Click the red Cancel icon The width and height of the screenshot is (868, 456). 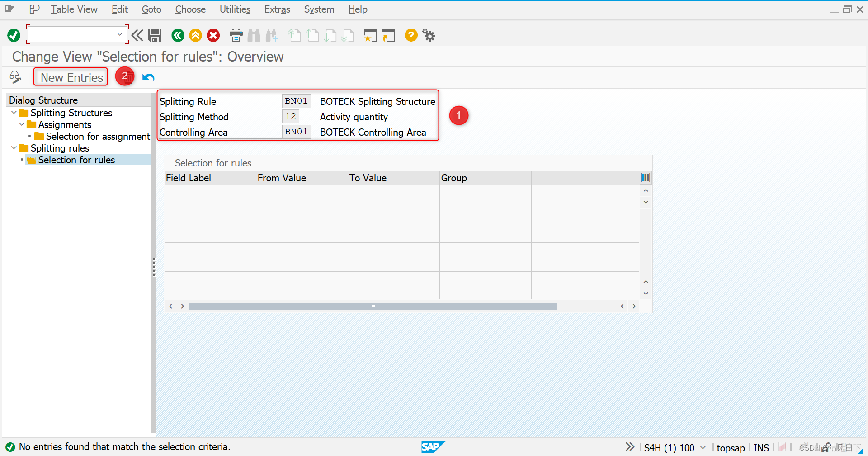point(213,35)
